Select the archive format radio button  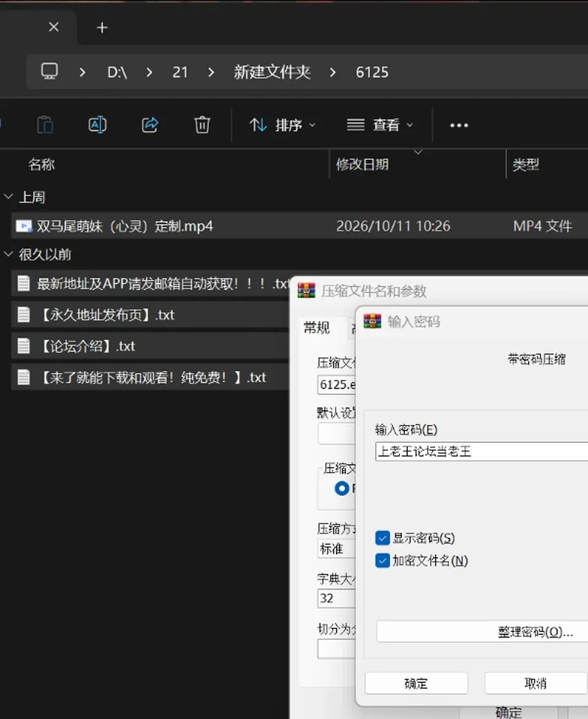[x=342, y=488]
